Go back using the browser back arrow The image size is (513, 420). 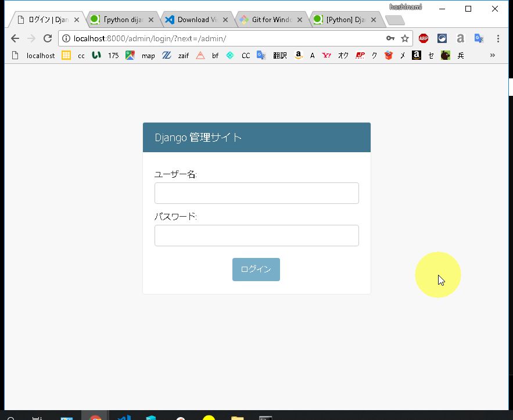(15, 38)
